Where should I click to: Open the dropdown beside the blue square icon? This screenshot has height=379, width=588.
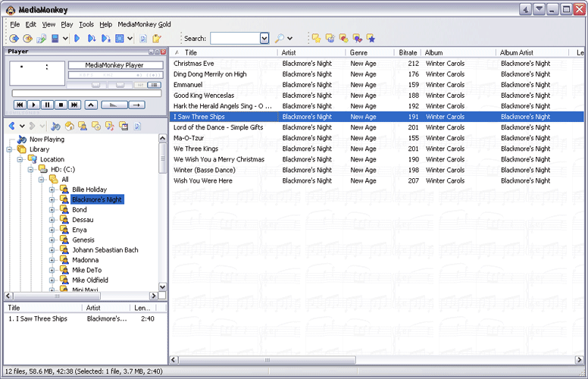pyautogui.click(x=130, y=38)
